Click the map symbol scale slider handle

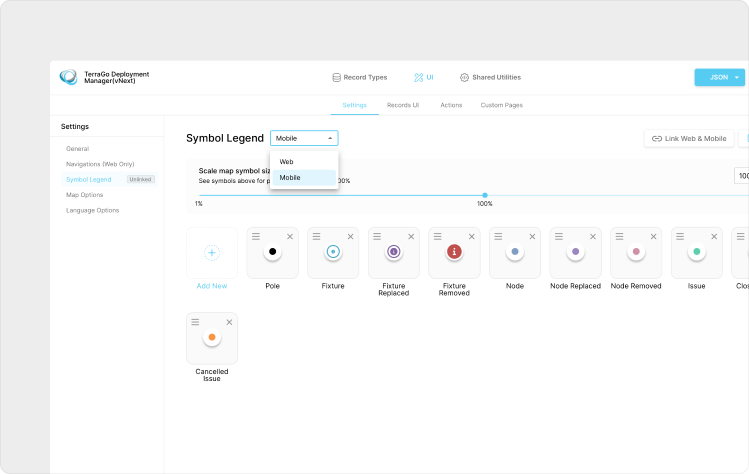[x=485, y=196]
